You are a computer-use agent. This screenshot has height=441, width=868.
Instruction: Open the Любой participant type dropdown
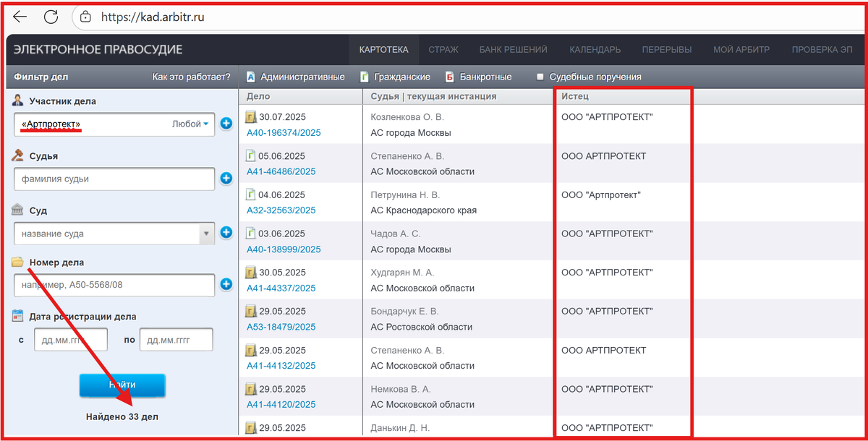[190, 124]
